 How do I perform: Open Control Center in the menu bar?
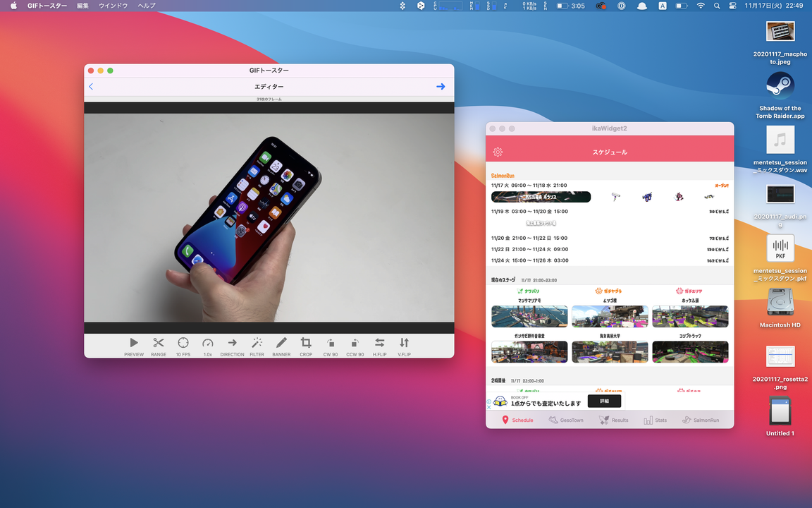coord(732,6)
